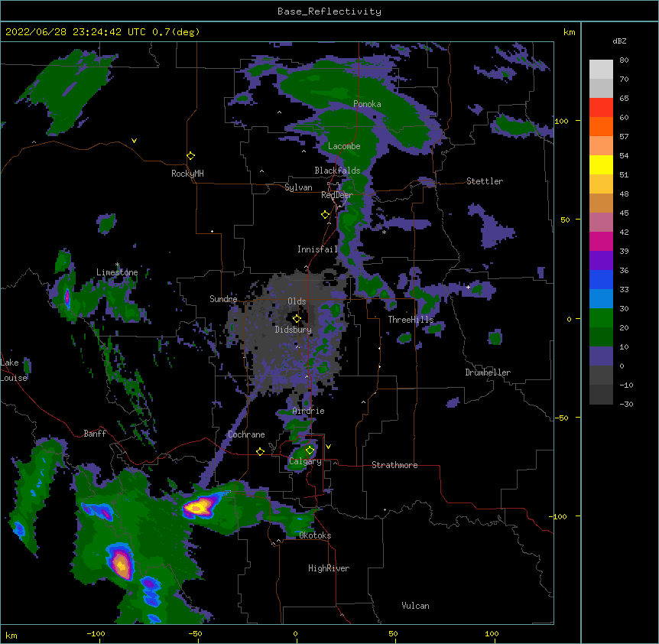Pick the red 60-65 dBZ legend swatch

click(601, 108)
